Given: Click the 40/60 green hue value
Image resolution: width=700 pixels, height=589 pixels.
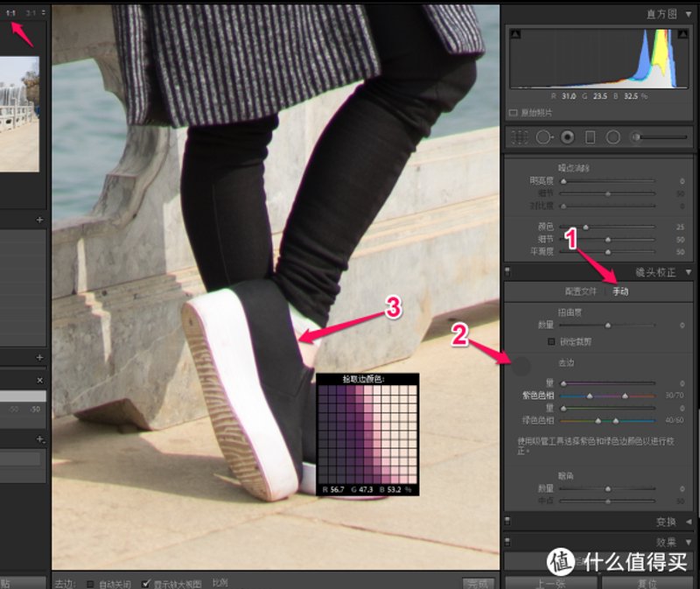Looking at the screenshot, I should click(675, 420).
